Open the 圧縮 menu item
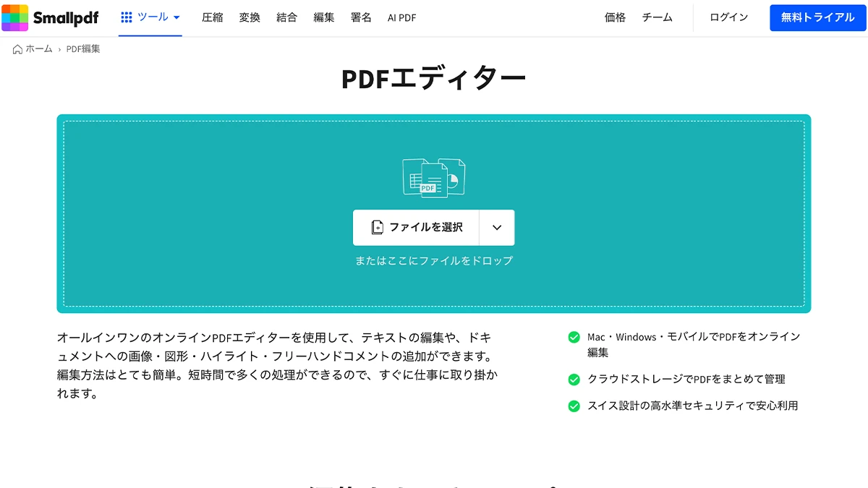 point(212,17)
